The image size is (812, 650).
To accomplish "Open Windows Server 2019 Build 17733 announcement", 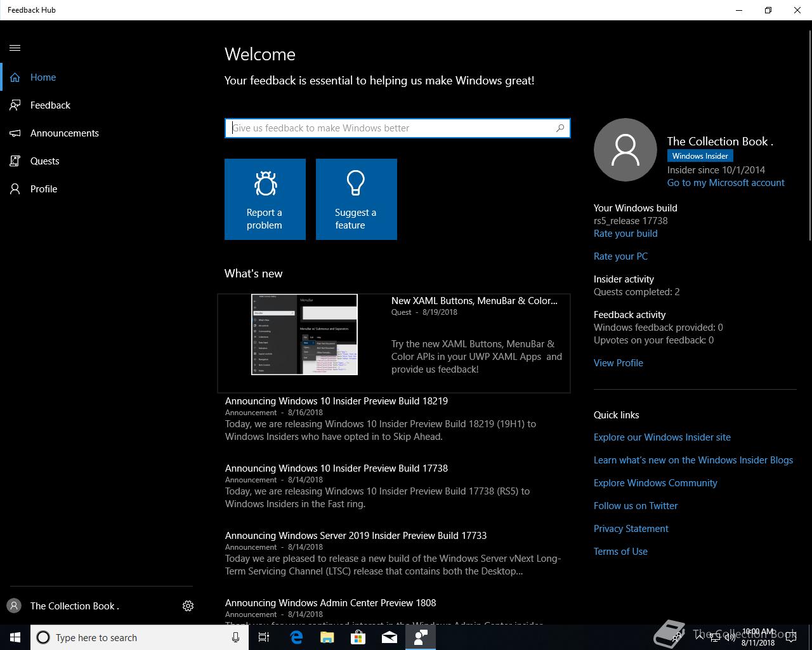I will tap(356, 536).
